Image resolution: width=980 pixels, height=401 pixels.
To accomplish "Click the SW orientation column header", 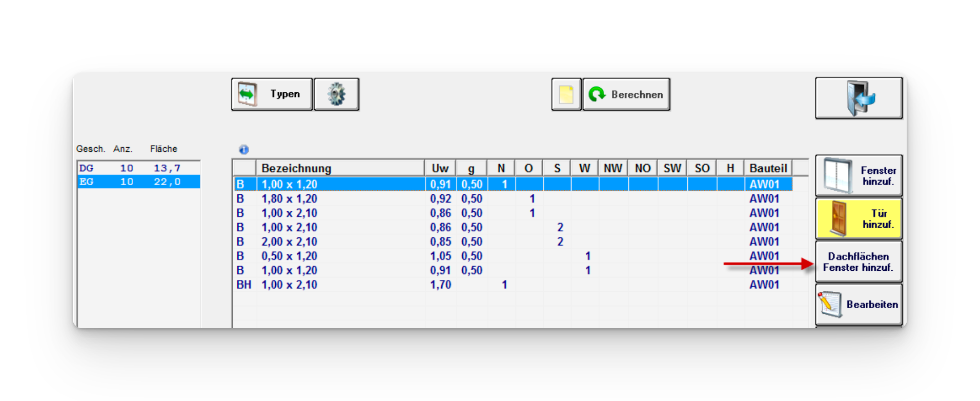I will pyautogui.click(x=672, y=168).
